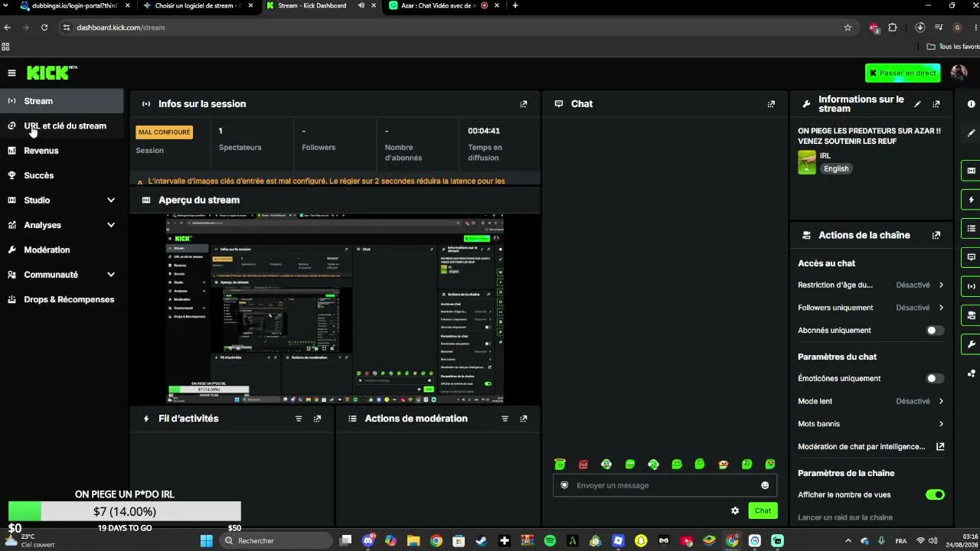Toggle the lightning activity widget in right rail
980x551 pixels.
[x=972, y=200]
